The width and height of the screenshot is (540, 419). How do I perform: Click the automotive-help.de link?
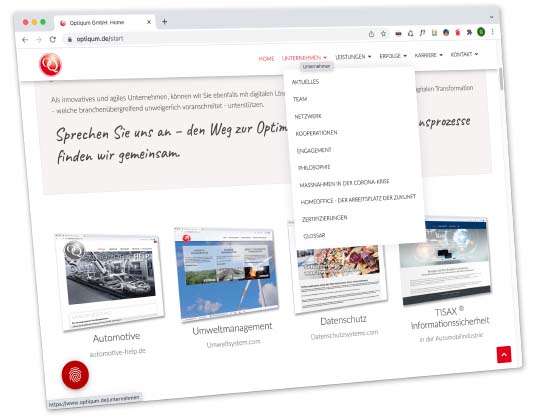[118, 352]
